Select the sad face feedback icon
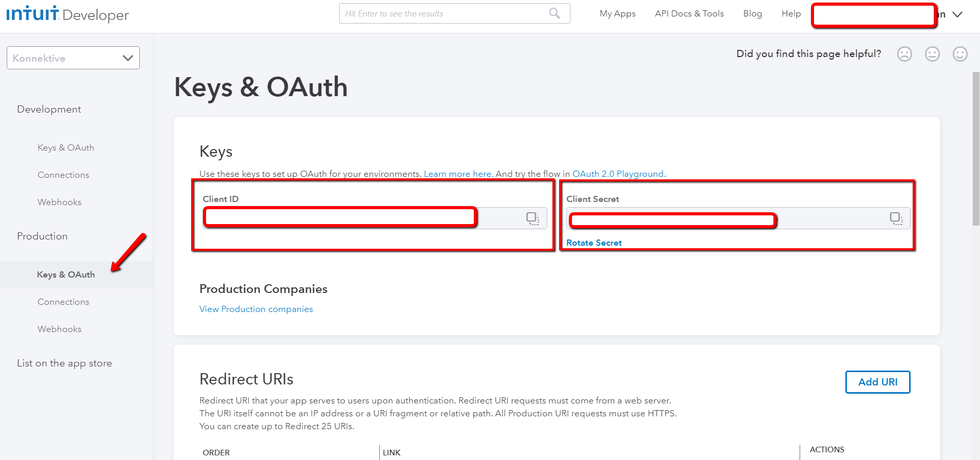This screenshot has height=460, width=980. tap(904, 54)
